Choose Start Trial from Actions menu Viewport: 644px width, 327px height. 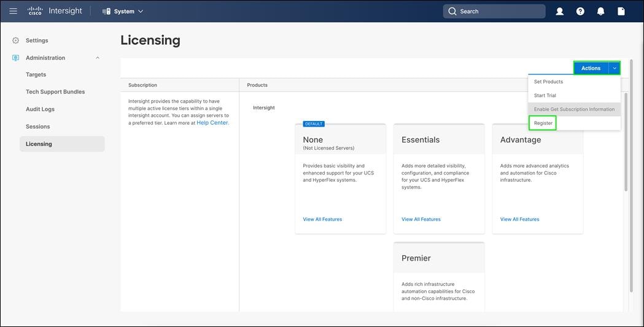coord(574,95)
